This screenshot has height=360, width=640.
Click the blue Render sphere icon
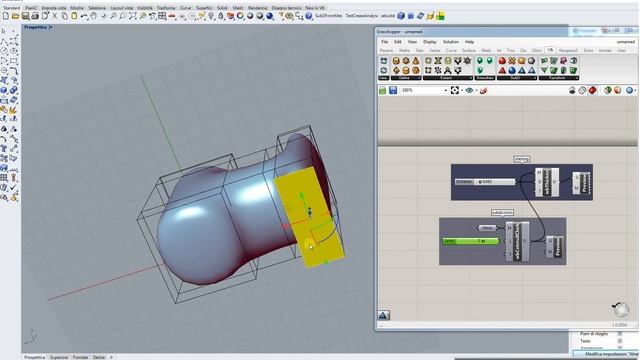click(270, 16)
